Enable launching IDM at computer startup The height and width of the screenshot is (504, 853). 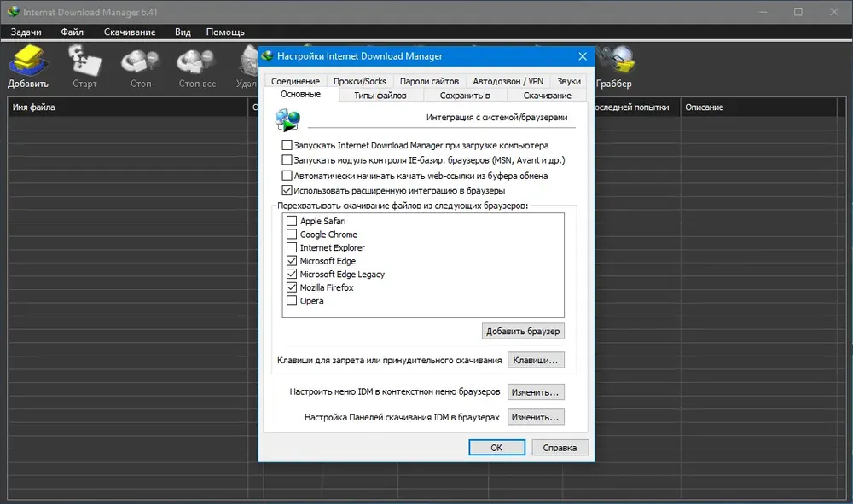point(287,145)
